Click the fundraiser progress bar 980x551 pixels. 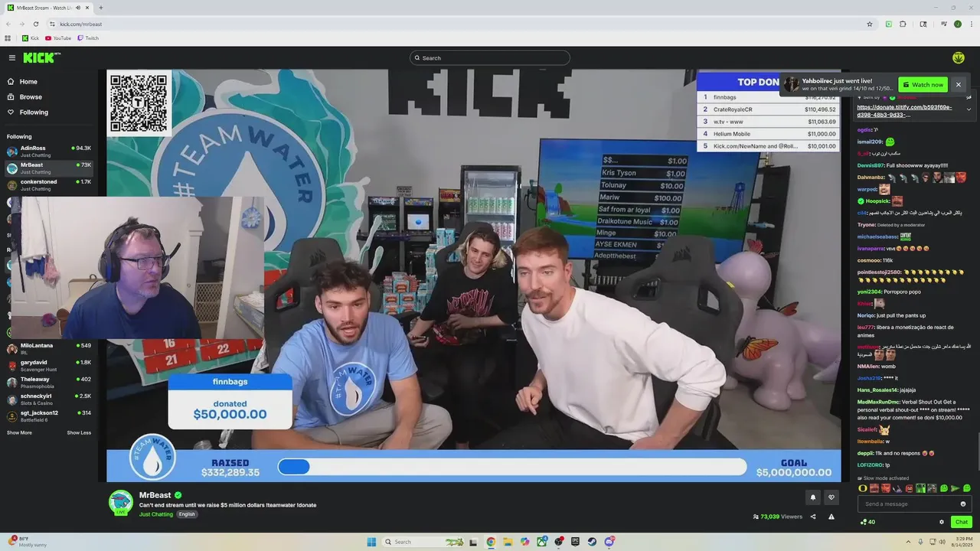coord(512,466)
